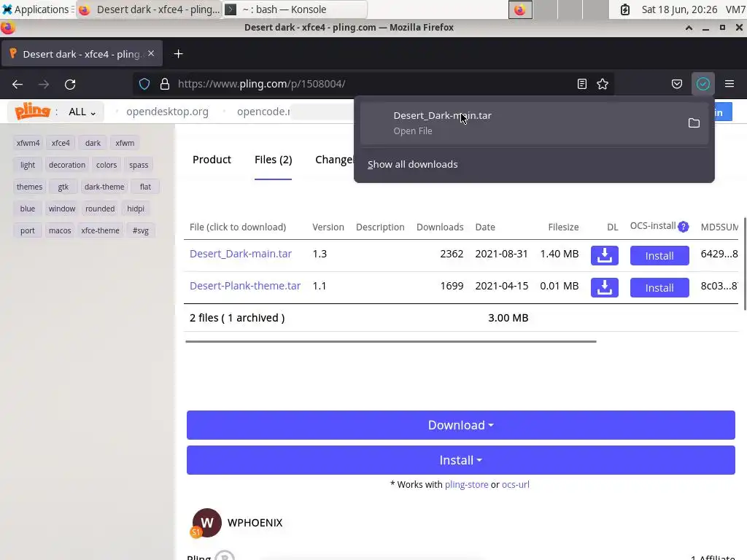Open WPHOENIX user avatar

[206, 522]
